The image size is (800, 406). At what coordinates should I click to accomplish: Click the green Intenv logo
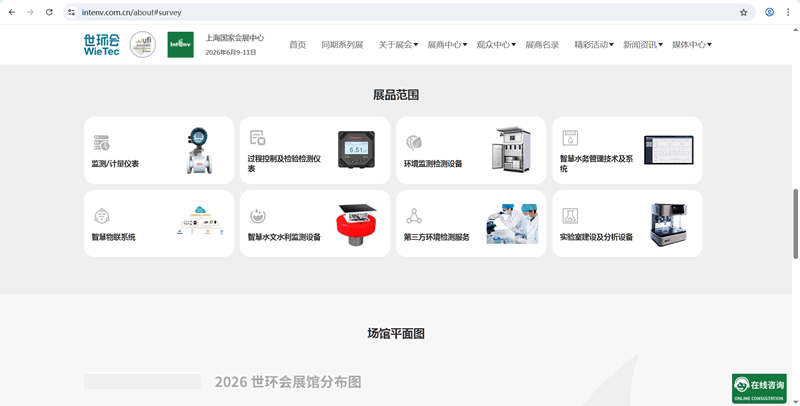point(180,45)
